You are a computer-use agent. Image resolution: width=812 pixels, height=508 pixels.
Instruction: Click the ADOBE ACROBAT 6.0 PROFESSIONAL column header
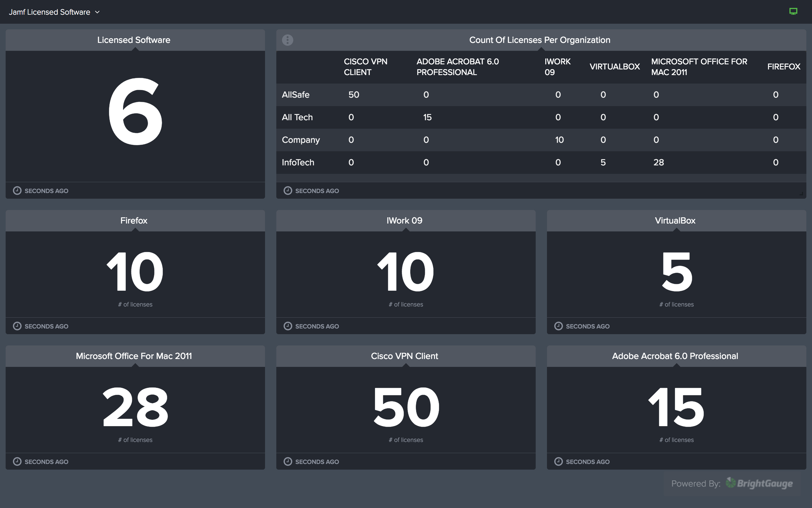click(x=457, y=67)
